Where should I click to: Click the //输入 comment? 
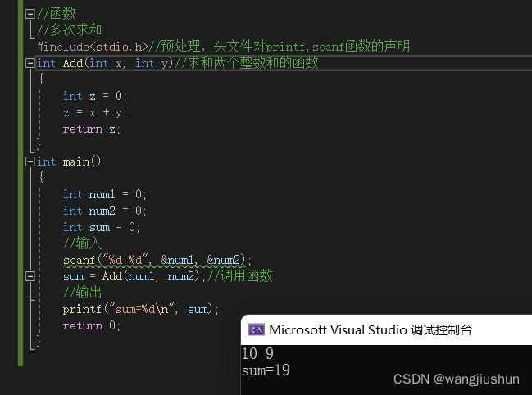(83, 243)
